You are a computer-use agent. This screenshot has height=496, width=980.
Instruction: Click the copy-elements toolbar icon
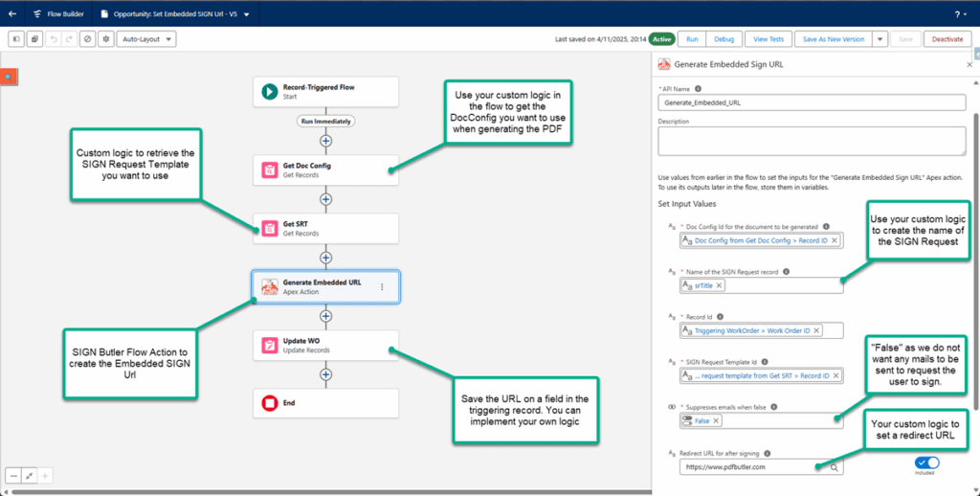[34, 39]
